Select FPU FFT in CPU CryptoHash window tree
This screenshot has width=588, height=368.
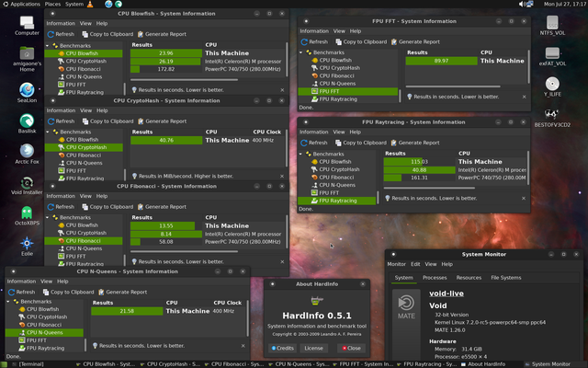coord(75,170)
